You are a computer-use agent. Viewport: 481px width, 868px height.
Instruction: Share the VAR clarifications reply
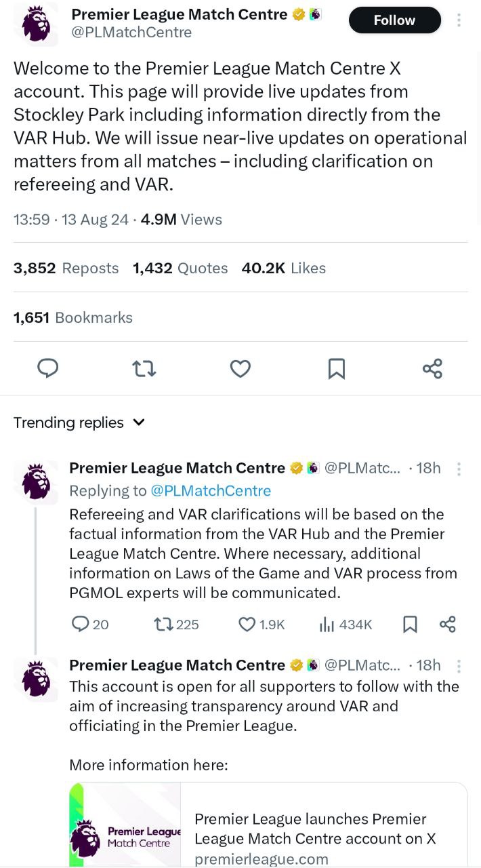click(x=447, y=624)
